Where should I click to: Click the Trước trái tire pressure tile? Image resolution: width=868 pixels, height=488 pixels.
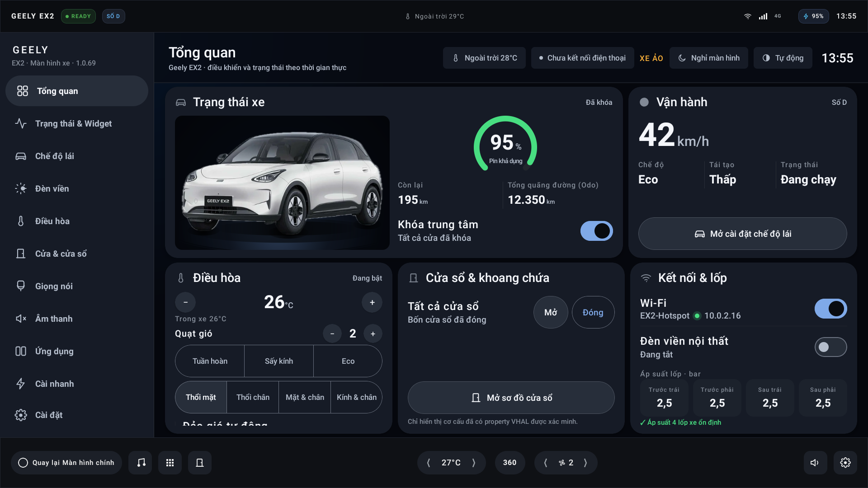coord(664,398)
